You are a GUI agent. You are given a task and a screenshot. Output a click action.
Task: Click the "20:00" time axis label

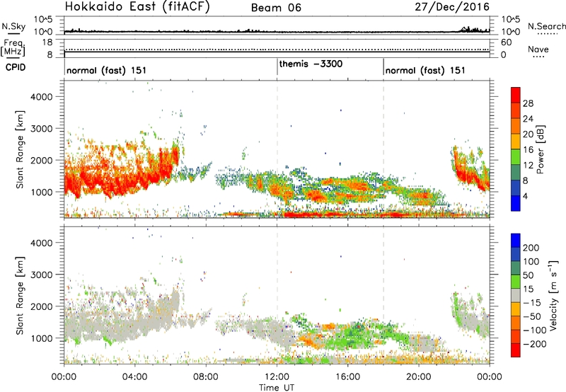point(419,377)
